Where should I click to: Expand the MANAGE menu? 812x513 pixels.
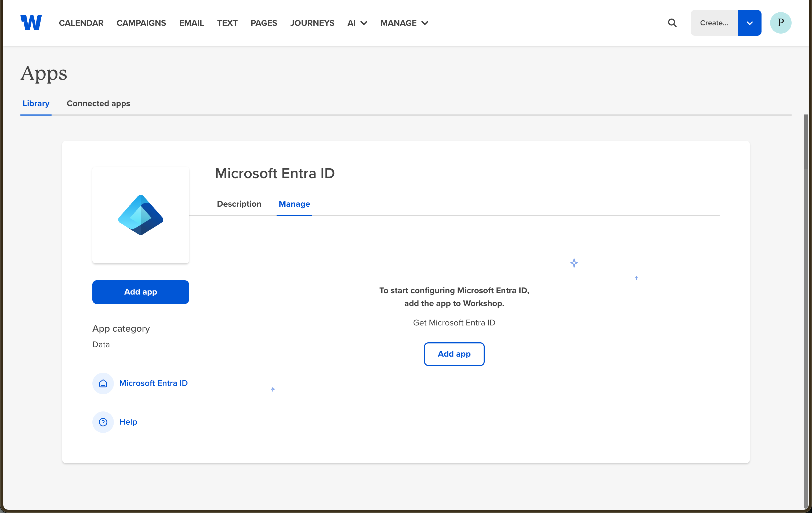(404, 23)
